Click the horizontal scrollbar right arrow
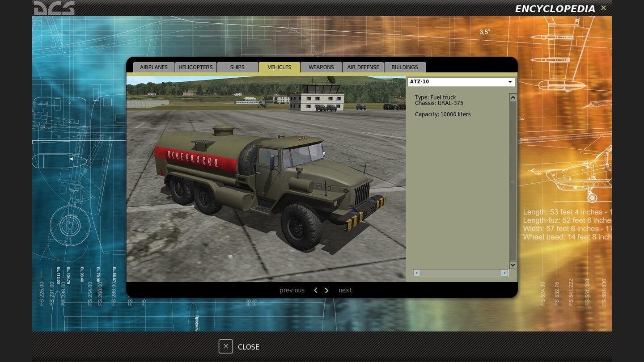This screenshot has width=644, height=362. 504,273
